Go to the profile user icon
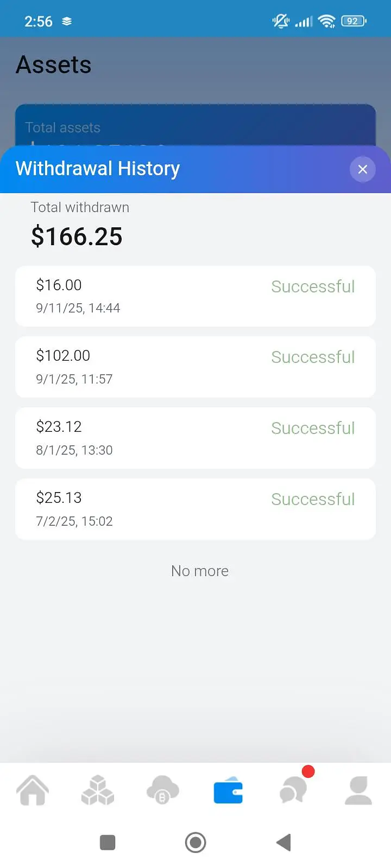The width and height of the screenshot is (391, 868). pyautogui.click(x=358, y=790)
